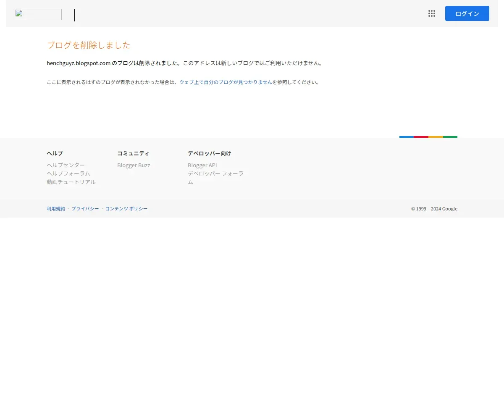504x420 pixels.
Task: Click the コミュニティ footer heading
Action: point(133,153)
